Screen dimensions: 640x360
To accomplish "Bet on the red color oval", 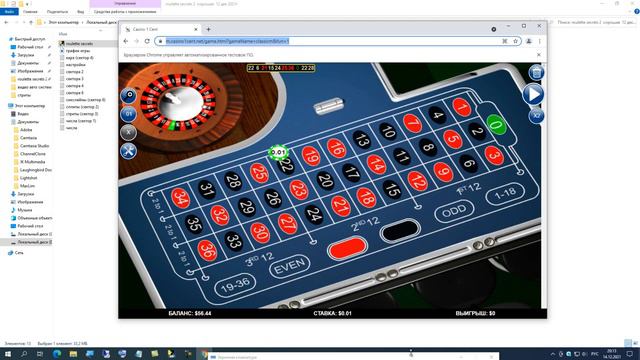I will point(347,248).
